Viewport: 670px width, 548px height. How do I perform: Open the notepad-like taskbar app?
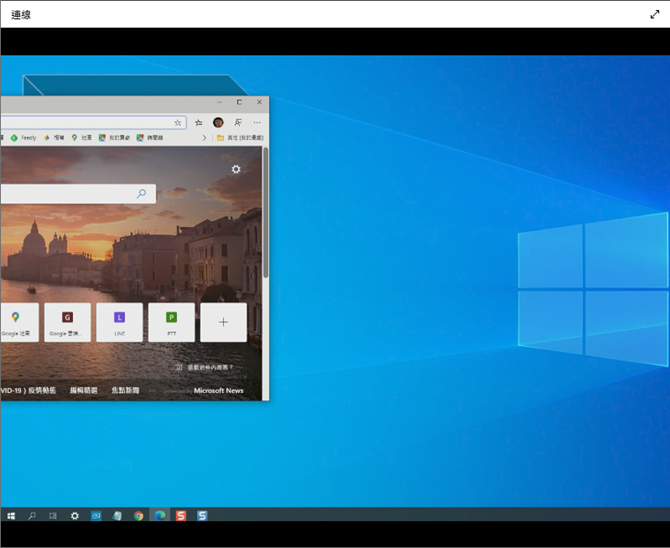[117, 516]
